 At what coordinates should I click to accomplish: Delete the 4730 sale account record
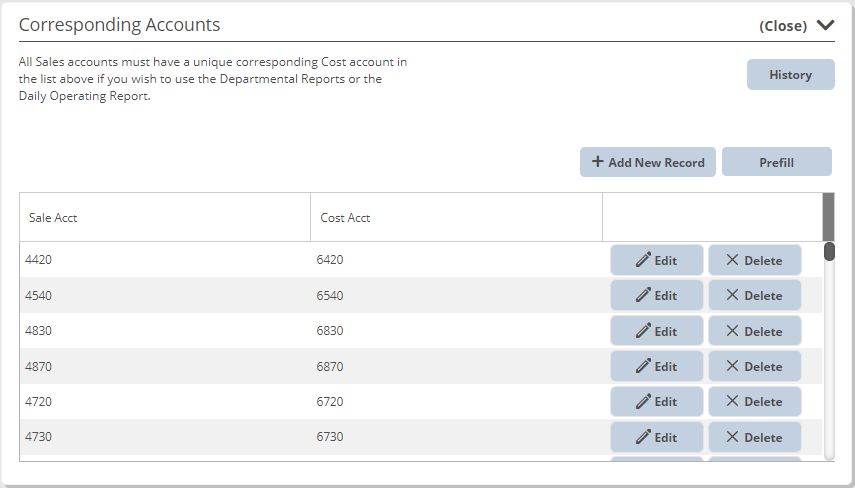point(754,437)
